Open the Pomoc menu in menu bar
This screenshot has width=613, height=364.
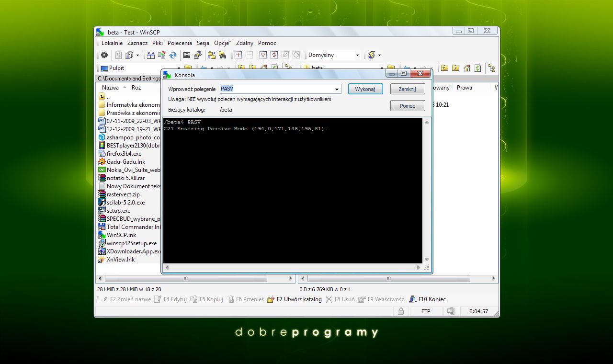point(267,43)
